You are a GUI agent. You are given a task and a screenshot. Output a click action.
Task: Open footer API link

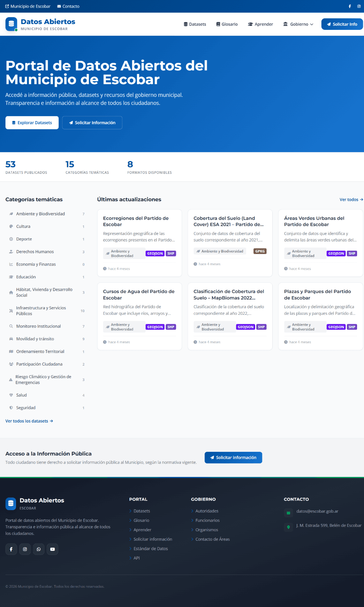pos(136,558)
